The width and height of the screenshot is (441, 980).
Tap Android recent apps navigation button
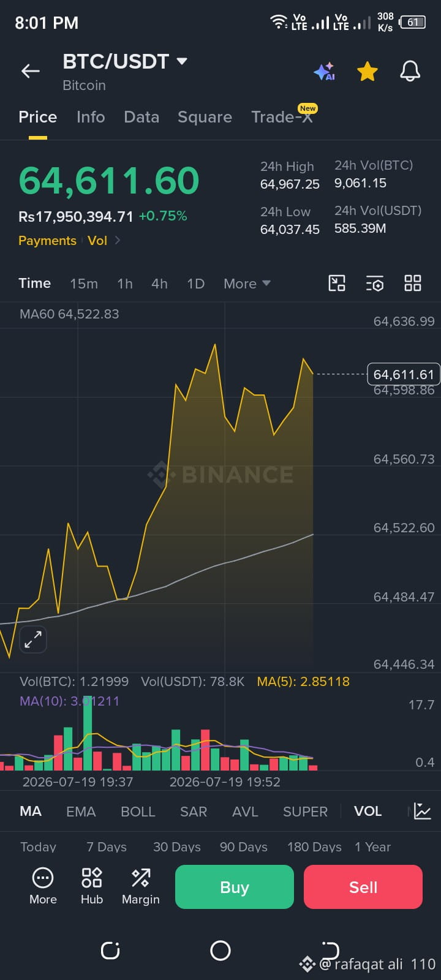(110, 951)
